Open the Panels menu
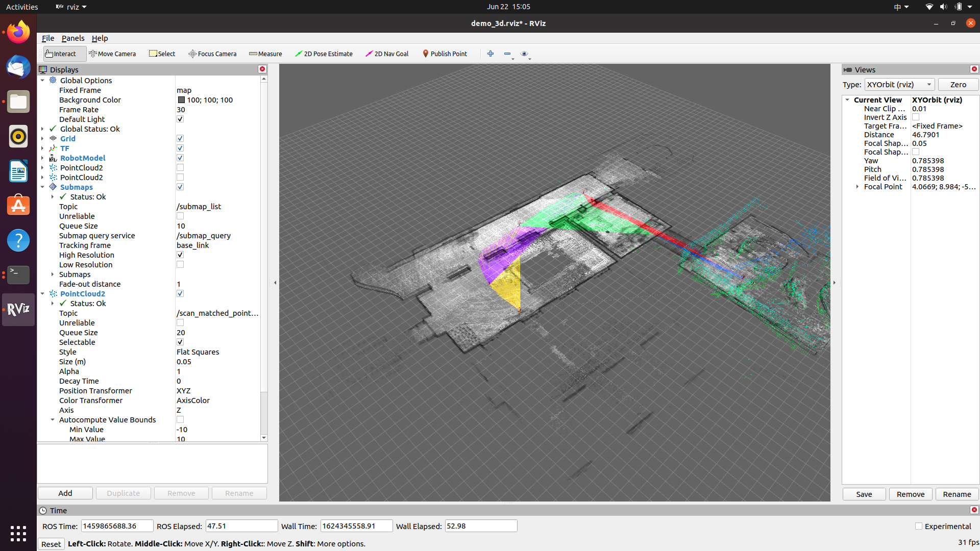 (73, 38)
